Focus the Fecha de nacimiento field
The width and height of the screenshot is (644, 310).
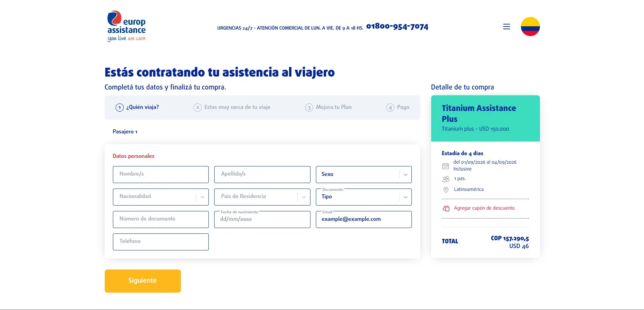262,219
